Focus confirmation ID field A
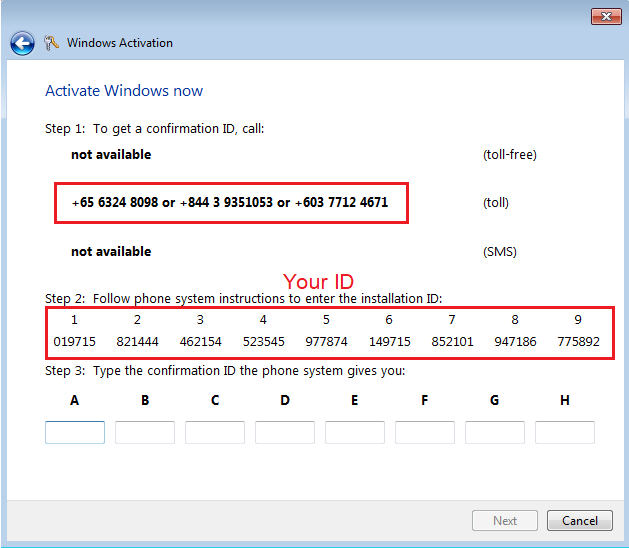 point(75,432)
